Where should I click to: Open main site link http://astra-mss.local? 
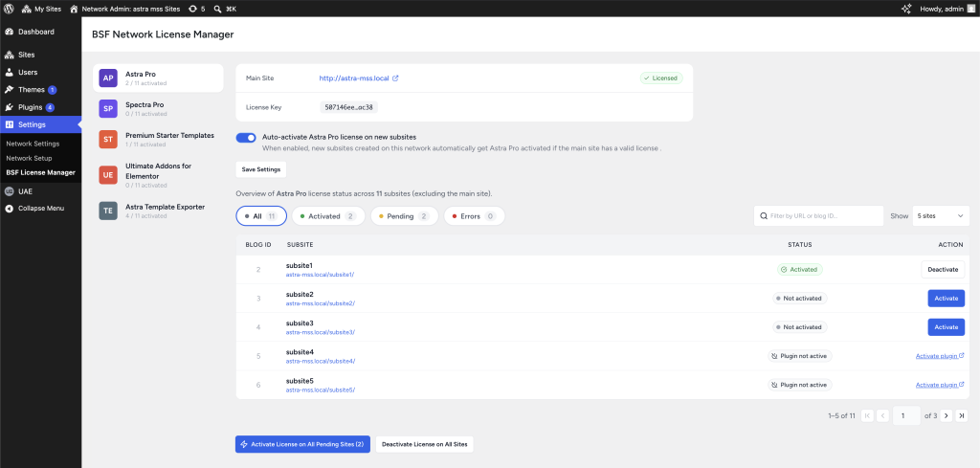click(354, 78)
